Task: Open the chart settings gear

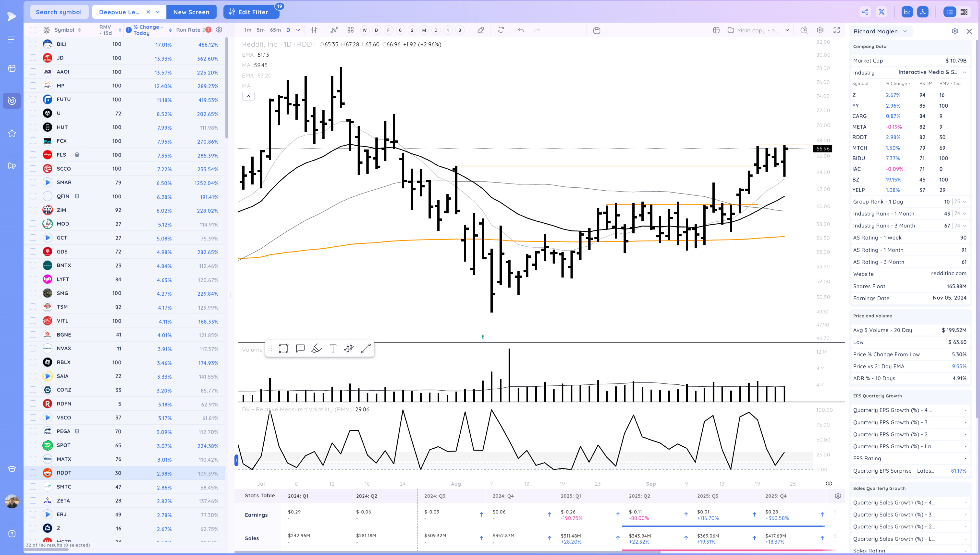Action: click(x=821, y=30)
